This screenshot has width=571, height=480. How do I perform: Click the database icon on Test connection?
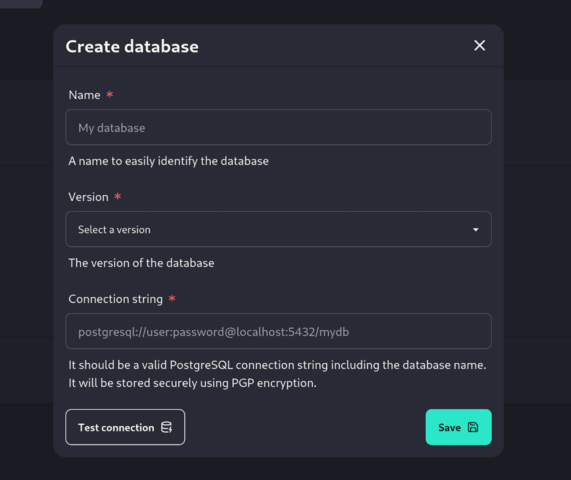[x=166, y=427]
